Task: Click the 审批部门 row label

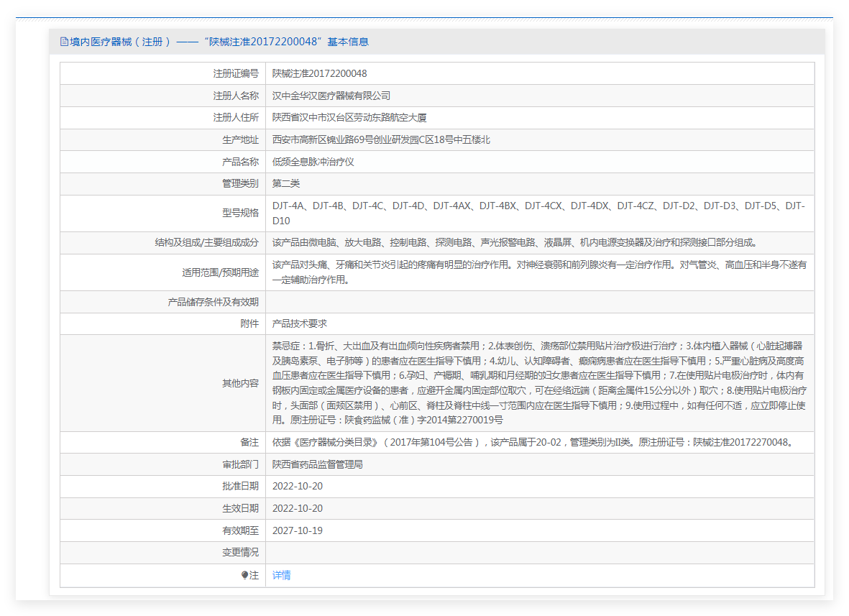Action: pos(240,464)
